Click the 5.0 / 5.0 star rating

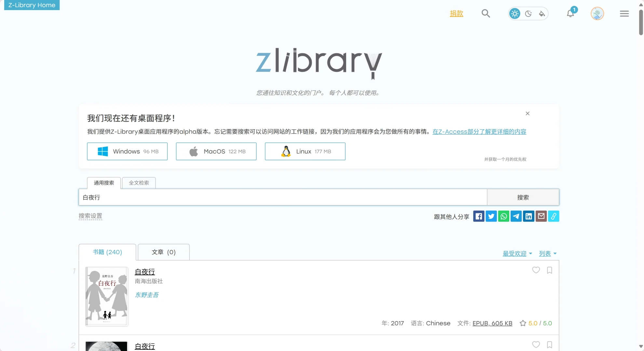(x=536, y=323)
